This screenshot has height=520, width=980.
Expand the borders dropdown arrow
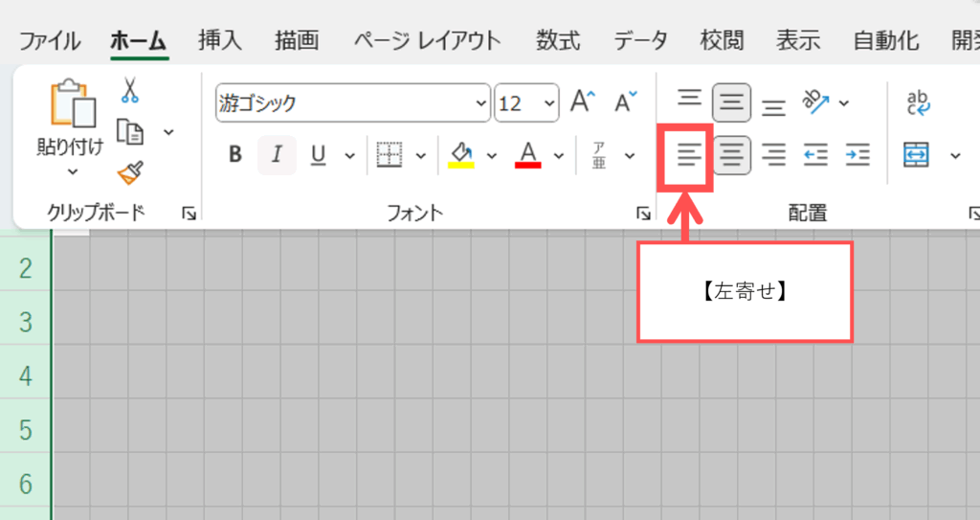tap(419, 155)
